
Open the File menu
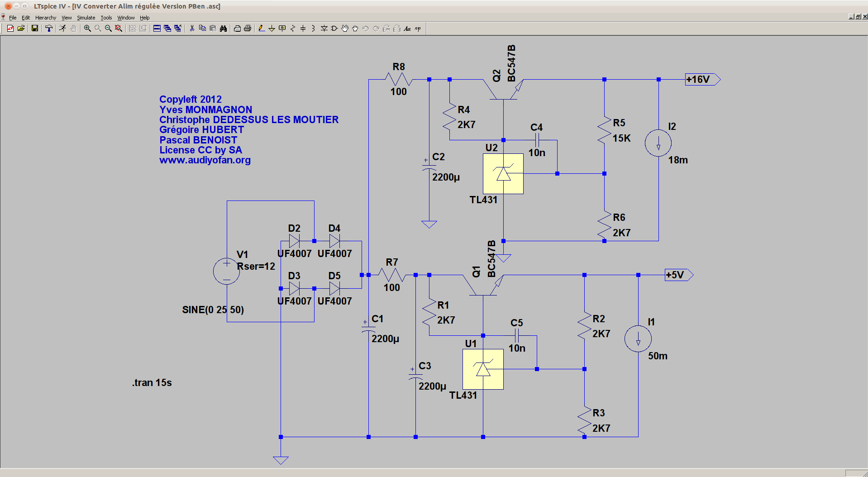13,18
